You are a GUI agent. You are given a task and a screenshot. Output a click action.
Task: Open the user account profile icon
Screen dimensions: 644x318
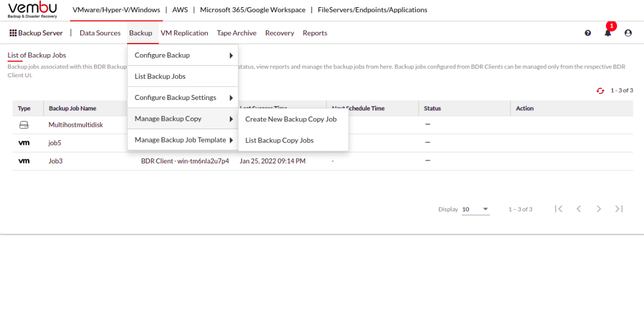point(628,33)
